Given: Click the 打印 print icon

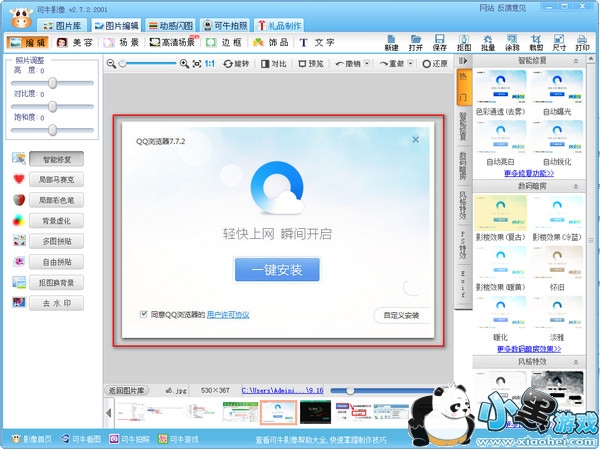Looking at the screenshot, I should [x=582, y=43].
